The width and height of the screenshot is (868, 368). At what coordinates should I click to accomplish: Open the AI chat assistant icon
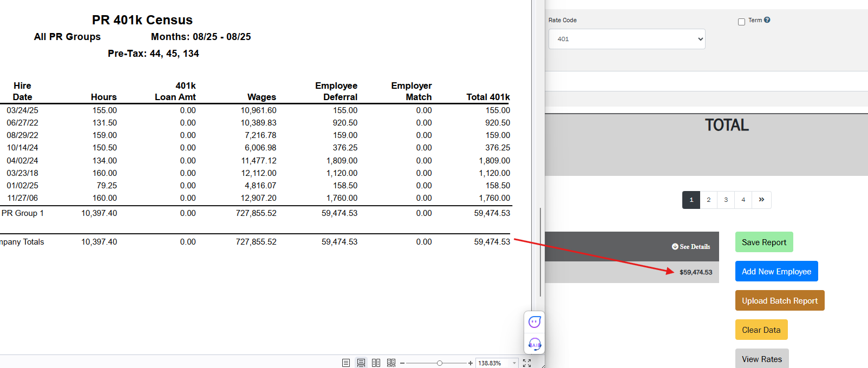[534, 322]
